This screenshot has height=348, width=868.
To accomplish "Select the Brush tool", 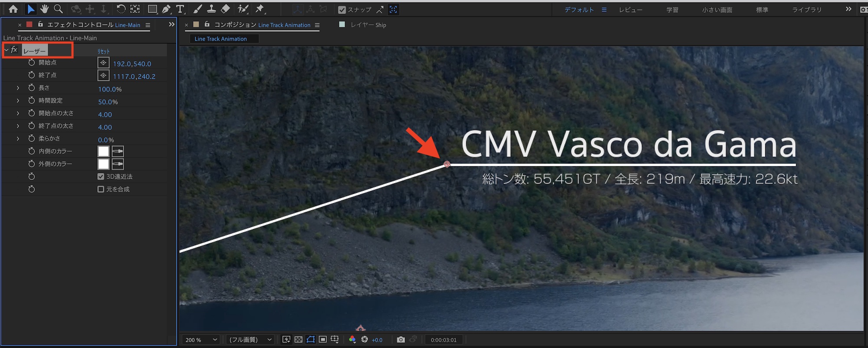I will 197,9.
